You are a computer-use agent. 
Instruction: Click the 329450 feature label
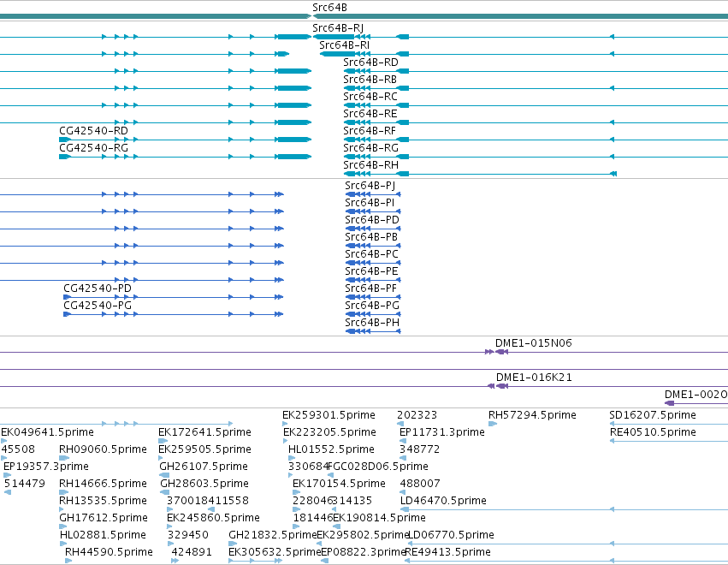click(188, 535)
